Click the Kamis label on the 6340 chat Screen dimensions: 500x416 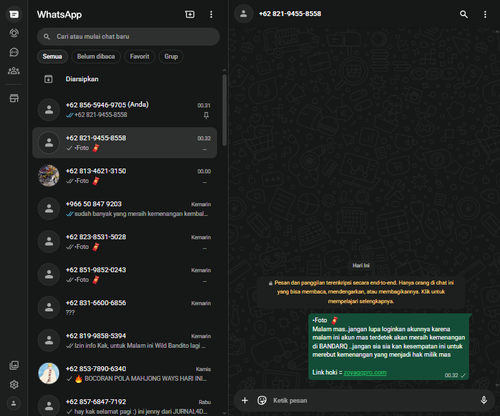coord(203,369)
